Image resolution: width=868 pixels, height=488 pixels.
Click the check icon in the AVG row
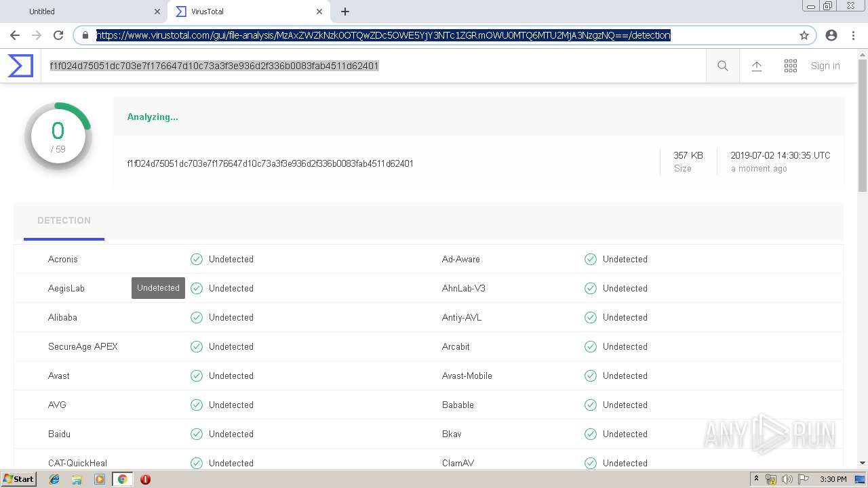pyautogui.click(x=197, y=405)
